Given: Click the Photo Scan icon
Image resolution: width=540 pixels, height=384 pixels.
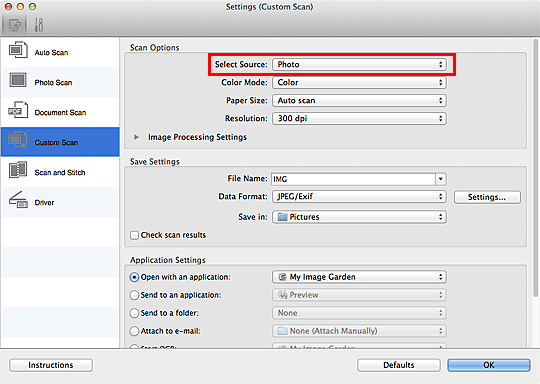Looking at the screenshot, I should (x=18, y=80).
